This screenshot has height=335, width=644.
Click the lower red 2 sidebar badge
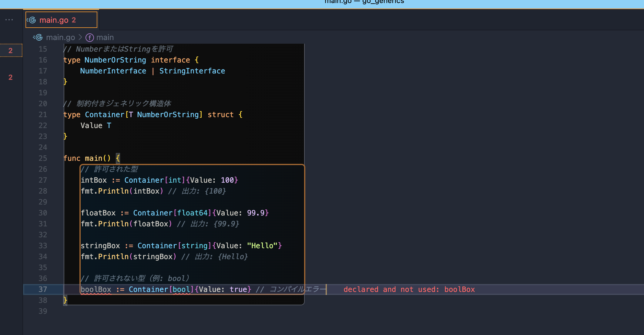tap(11, 77)
